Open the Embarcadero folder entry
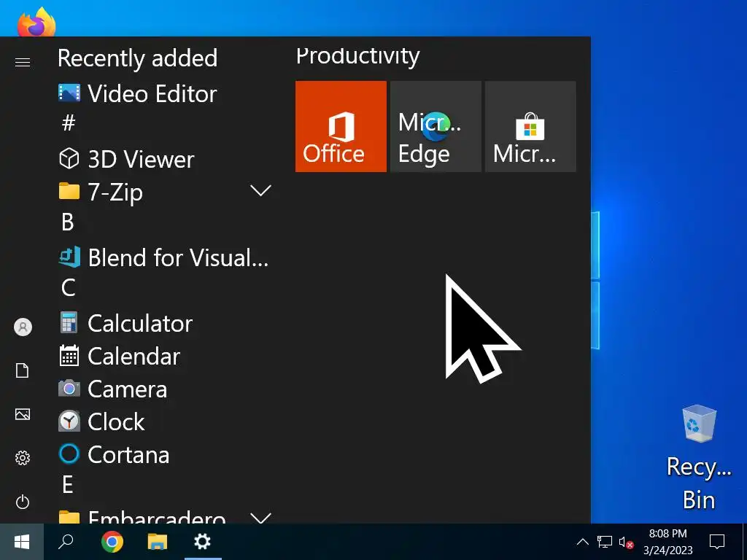 point(166,517)
